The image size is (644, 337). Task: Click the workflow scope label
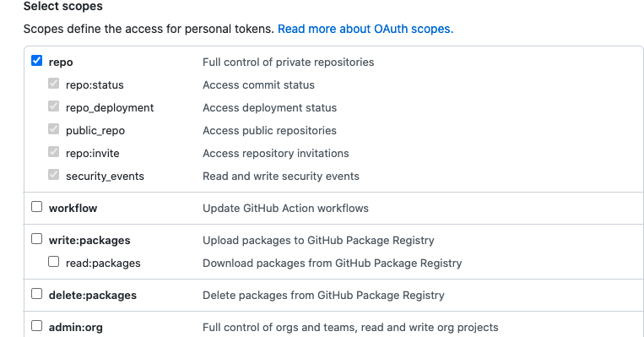73,208
